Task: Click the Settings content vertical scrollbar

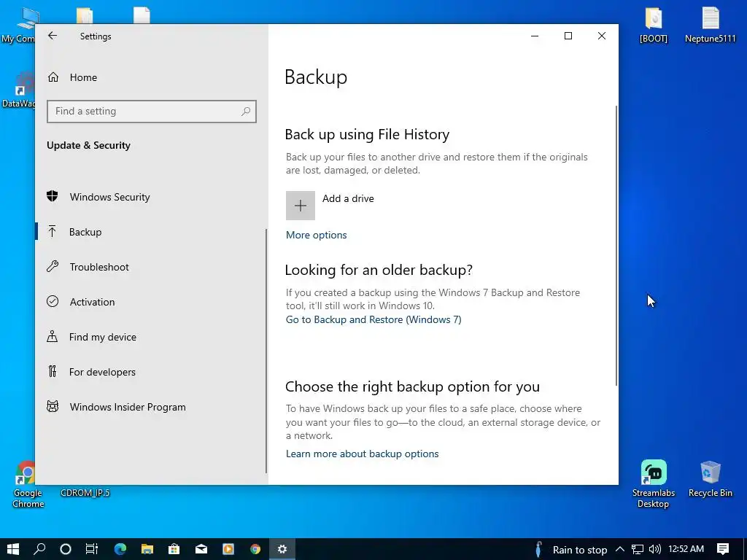Action: click(616, 245)
